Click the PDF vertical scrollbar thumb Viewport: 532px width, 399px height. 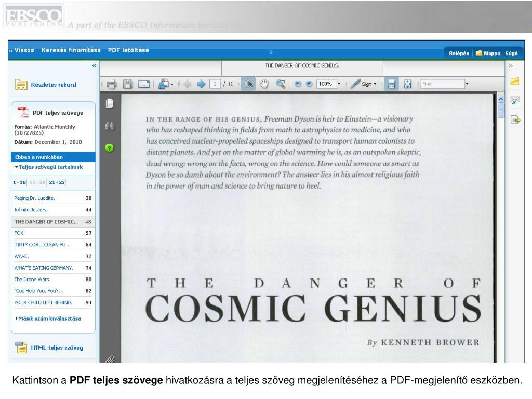click(x=501, y=111)
